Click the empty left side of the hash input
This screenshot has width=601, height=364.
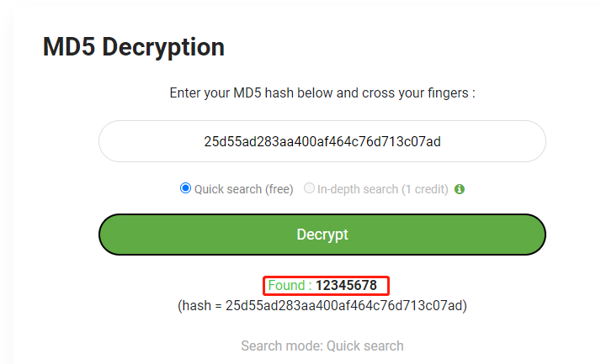coord(143,141)
